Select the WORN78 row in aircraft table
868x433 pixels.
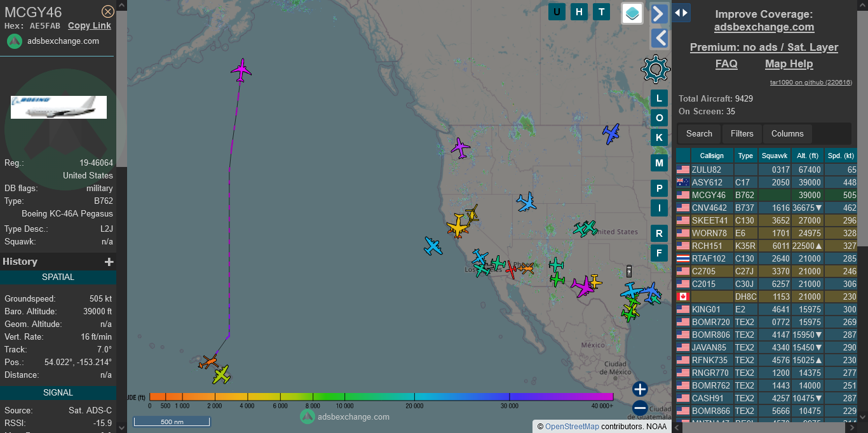[x=766, y=233]
